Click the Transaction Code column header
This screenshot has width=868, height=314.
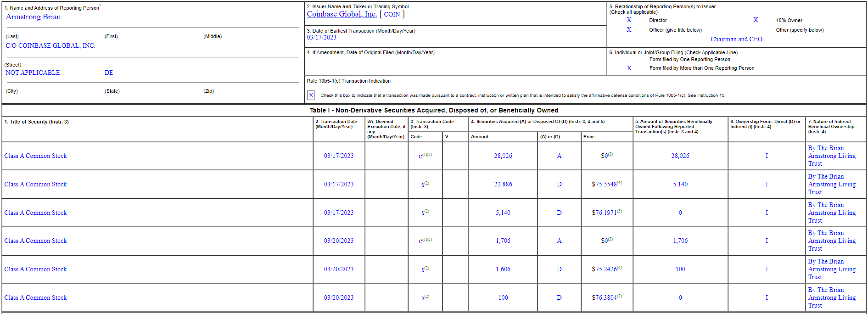pyautogui.click(x=432, y=124)
